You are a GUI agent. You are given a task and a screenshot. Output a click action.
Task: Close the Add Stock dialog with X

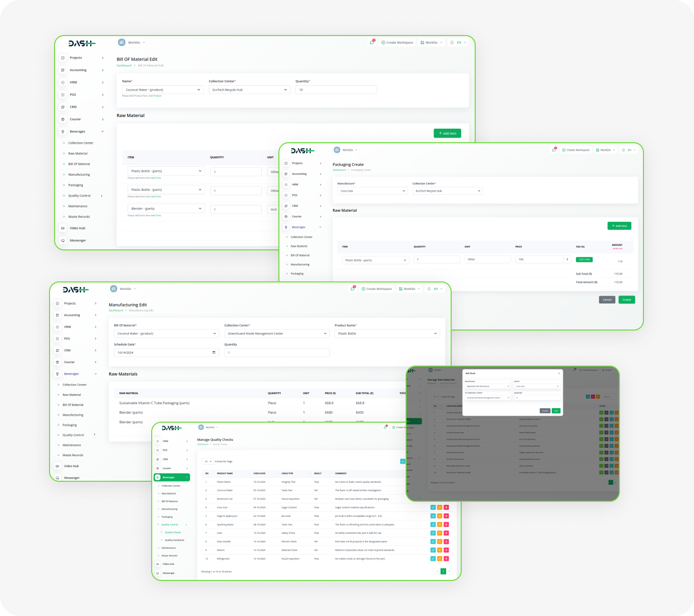tap(559, 373)
